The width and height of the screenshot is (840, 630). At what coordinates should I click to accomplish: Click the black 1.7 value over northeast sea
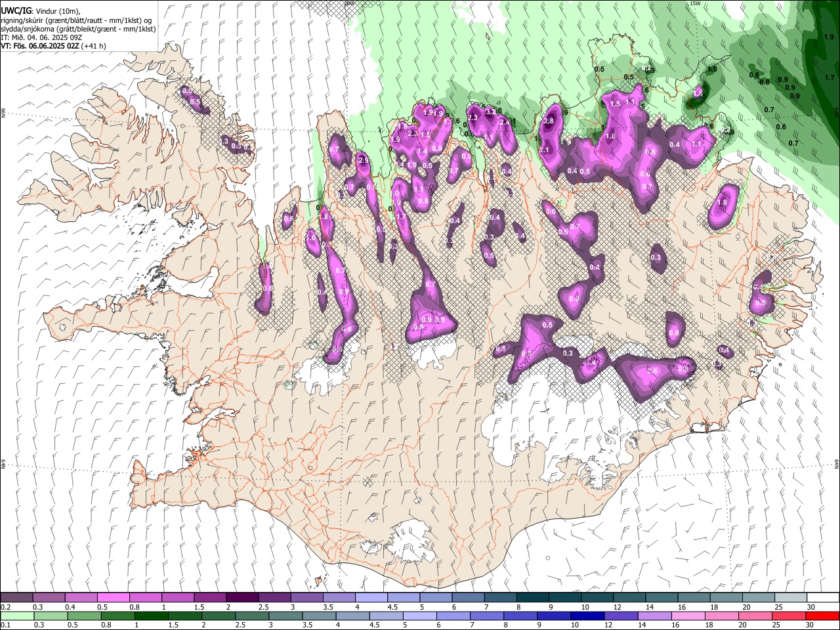(x=829, y=77)
